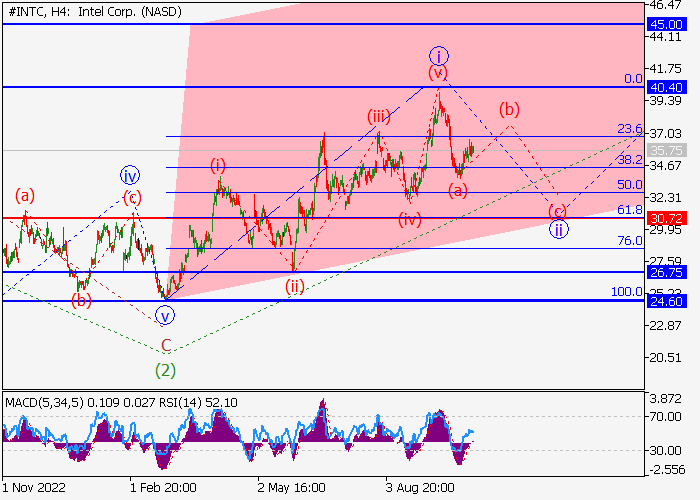Screen dimensions: 700x500
Task: Select the blue 40.40 price level tag
Action: click(666, 87)
